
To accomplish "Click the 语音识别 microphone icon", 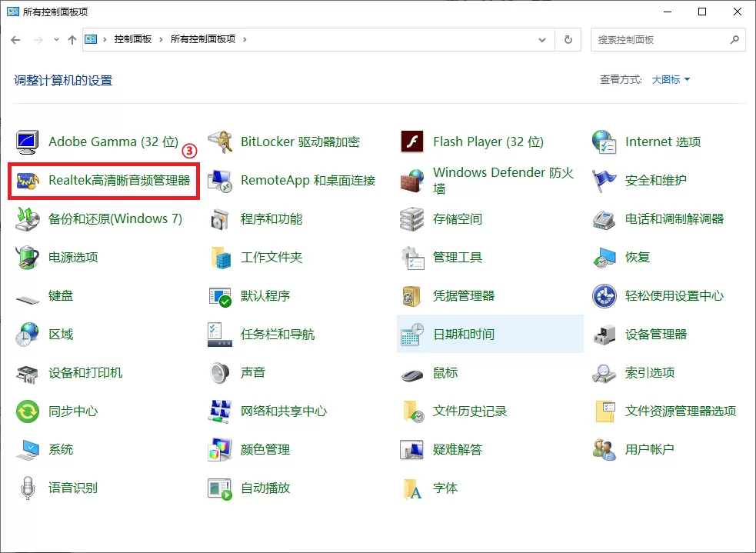I will (28, 488).
